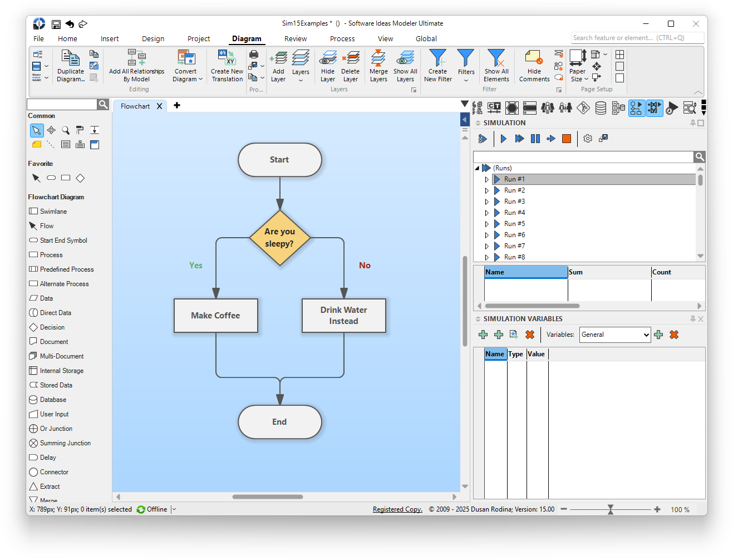
Task: Open the Design ribbon tab
Action: pos(153,39)
